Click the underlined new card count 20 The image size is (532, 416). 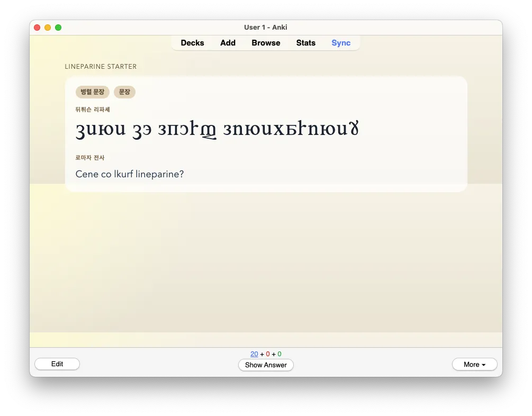254,354
